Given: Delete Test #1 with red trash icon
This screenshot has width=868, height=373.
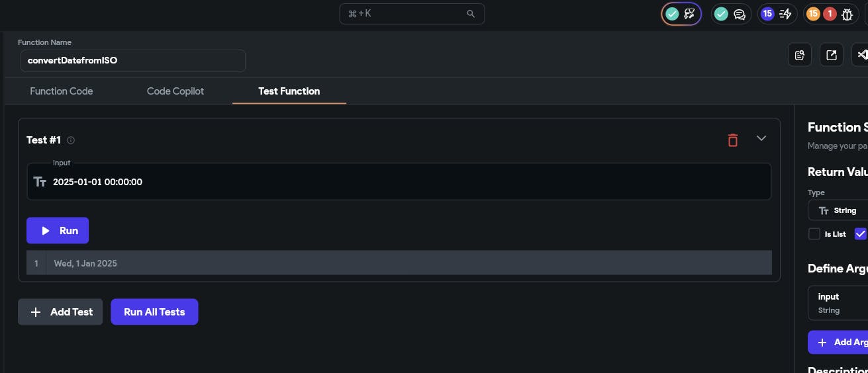Looking at the screenshot, I should click(x=732, y=140).
